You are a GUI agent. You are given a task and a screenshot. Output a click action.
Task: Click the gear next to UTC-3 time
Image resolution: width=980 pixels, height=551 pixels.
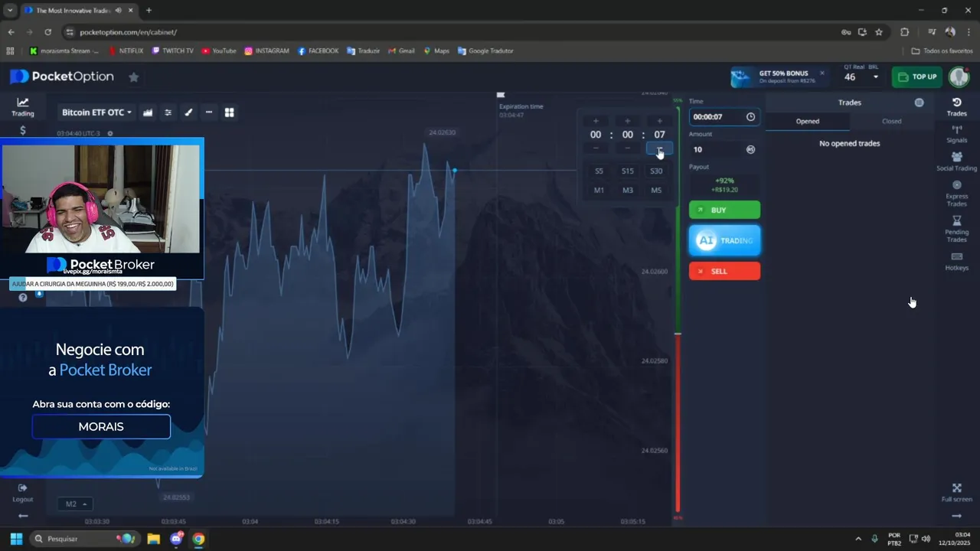pyautogui.click(x=109, y=133)
